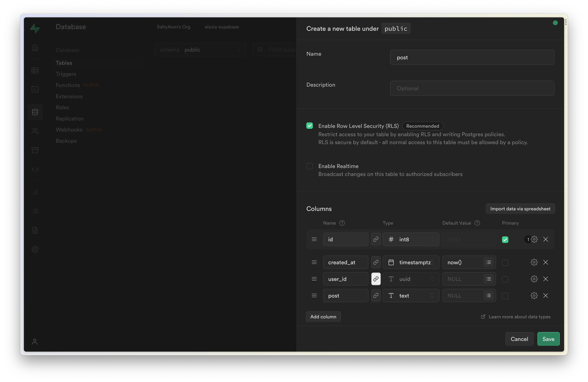Mark created_at as primary key
Viewport: 588px width, 382px height.
[x=505, y=262]
